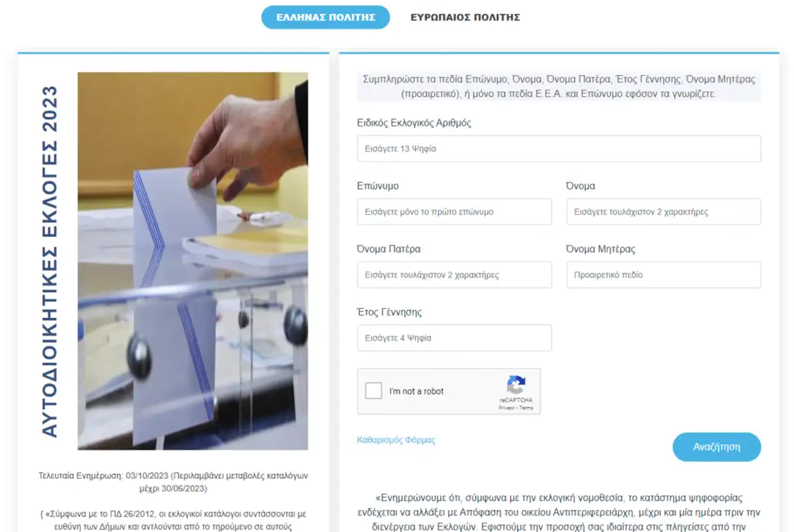Select the ΕΛΛΗΝΑΣ ΠΟΛΙΤΗΣ tab
This screenshot has width=794, height=532.
[x=325, y=17]
